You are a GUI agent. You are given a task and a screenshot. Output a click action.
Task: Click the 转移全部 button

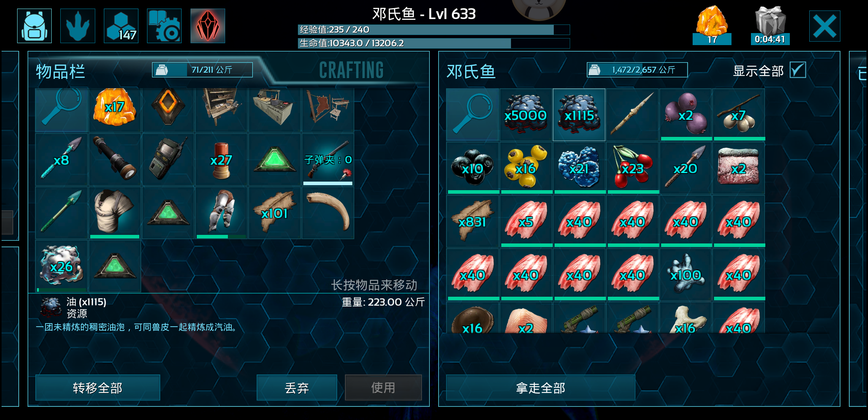click(98, 388)
